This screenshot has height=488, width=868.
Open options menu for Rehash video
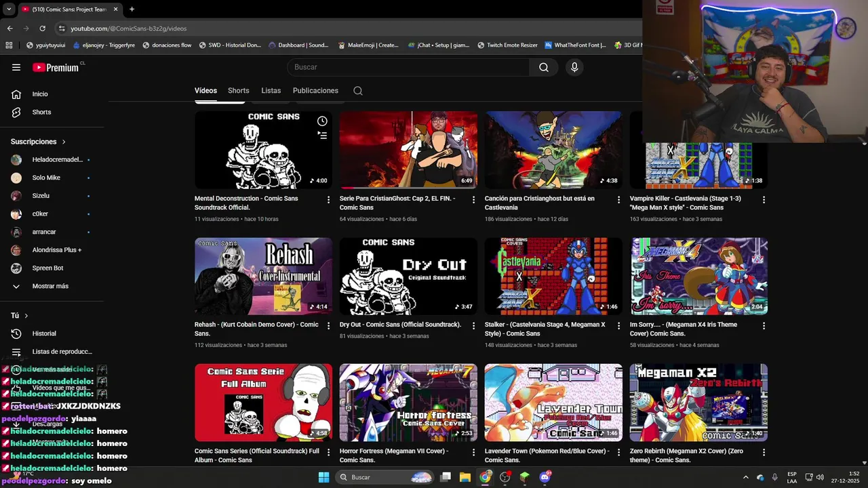[x=328, y=326]
